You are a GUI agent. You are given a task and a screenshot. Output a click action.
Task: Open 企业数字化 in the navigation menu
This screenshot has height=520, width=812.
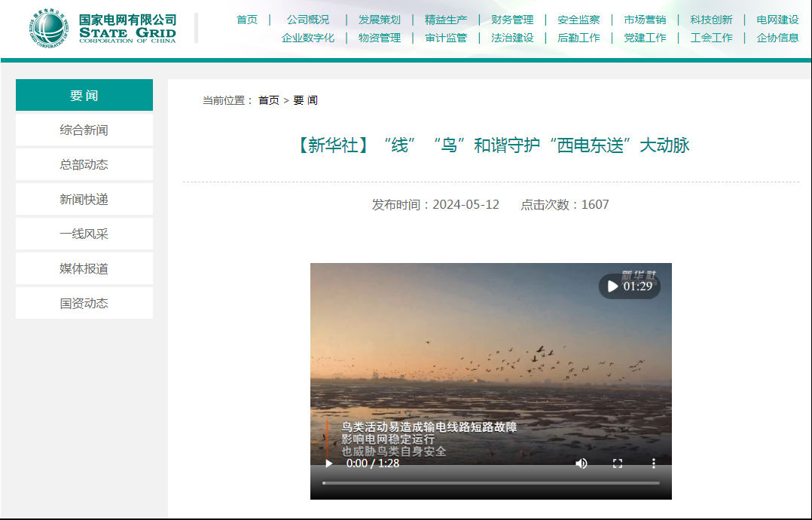pyautogui.click(x=308, y=38)
